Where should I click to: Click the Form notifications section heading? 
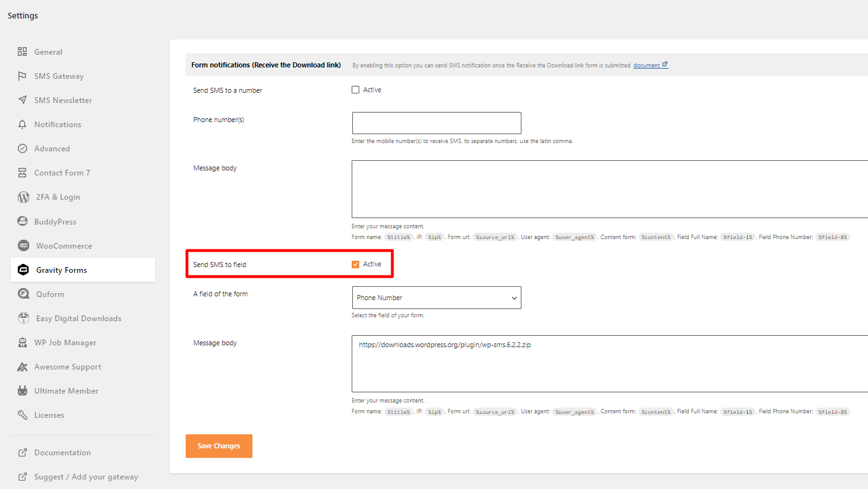pyautogui.click(x=266, y=65)
